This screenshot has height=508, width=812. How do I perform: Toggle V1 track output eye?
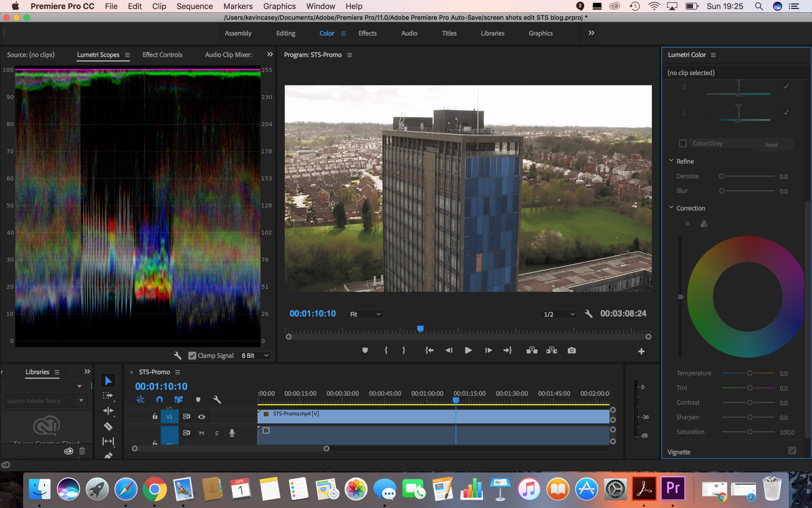point(201,417)
